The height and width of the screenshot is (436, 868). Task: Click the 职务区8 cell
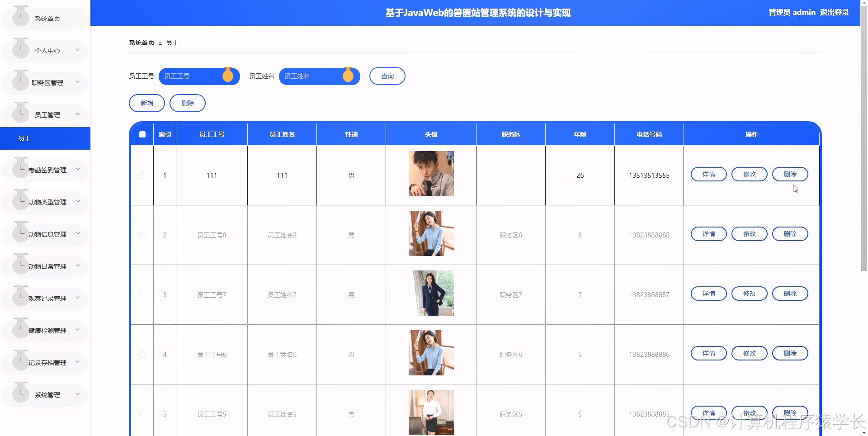click(511, 235)
